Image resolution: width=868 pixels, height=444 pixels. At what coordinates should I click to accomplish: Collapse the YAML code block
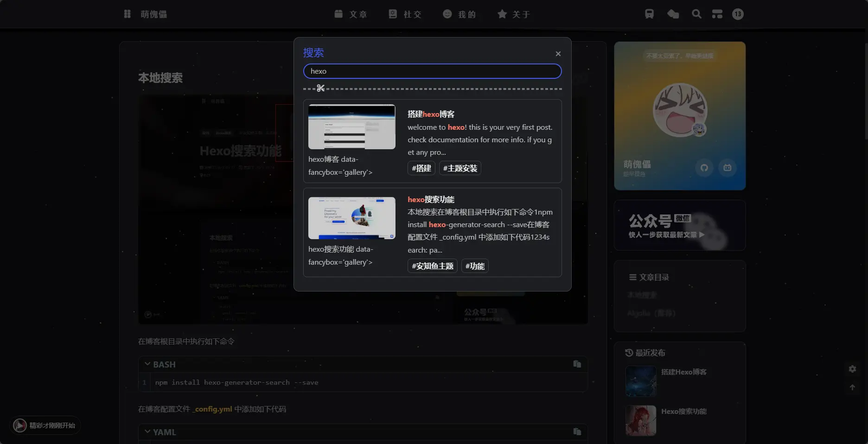point(147,432)
